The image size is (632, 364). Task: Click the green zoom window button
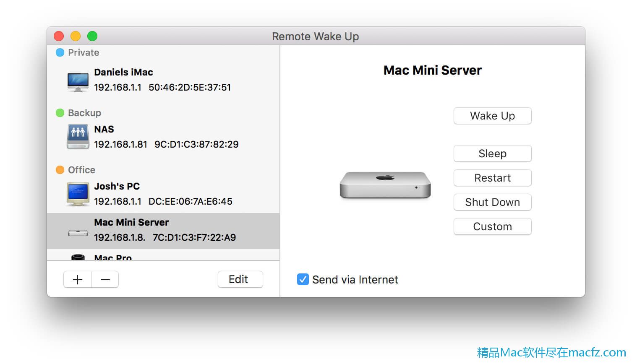tap(92, 36)
